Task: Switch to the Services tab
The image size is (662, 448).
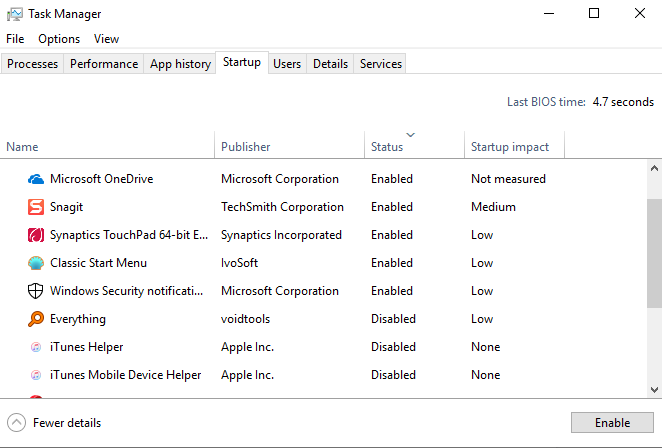Action: point(381,64)
